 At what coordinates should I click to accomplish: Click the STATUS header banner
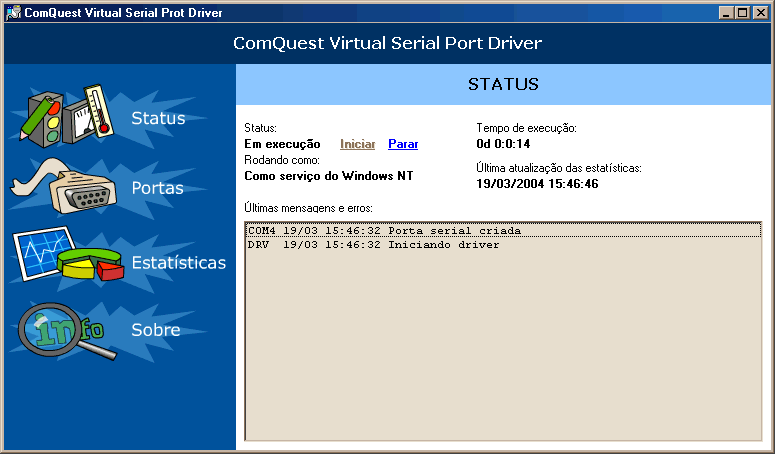(503, 84)
